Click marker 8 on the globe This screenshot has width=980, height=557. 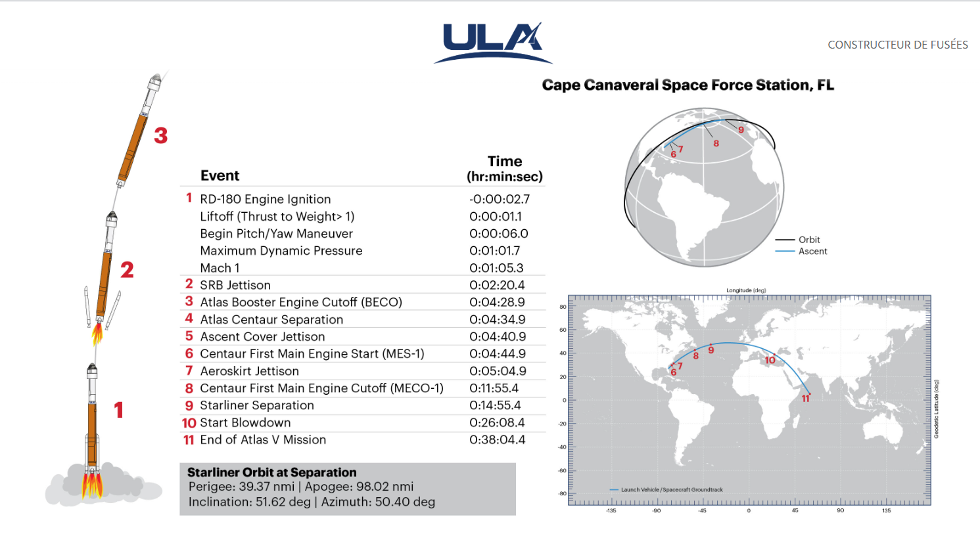(716, 143)
